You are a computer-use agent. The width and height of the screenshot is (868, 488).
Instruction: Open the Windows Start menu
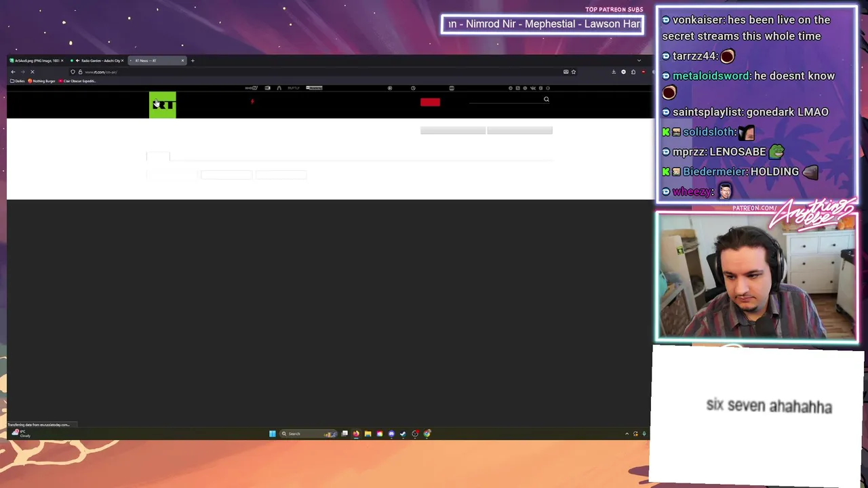pyautogui.click(x=273, y=434)
